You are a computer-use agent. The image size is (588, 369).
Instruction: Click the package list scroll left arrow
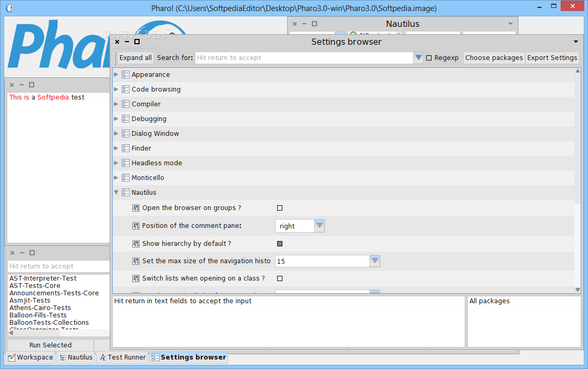click(x=11, y=333)
